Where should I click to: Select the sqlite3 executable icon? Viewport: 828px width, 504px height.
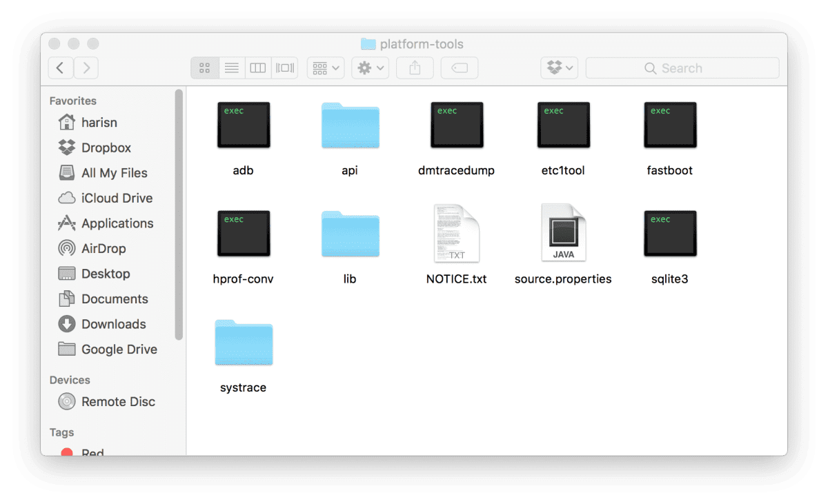point(670,234)
